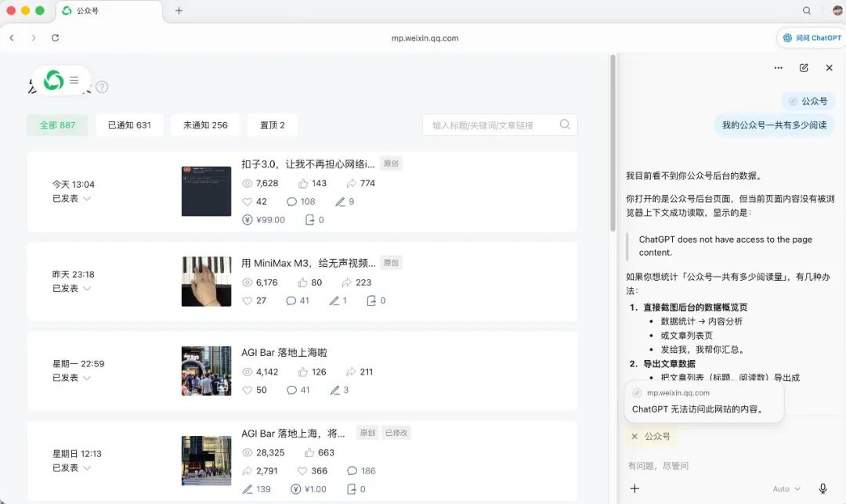
Task: Open a new browser tab
Action: click(179, 10)
